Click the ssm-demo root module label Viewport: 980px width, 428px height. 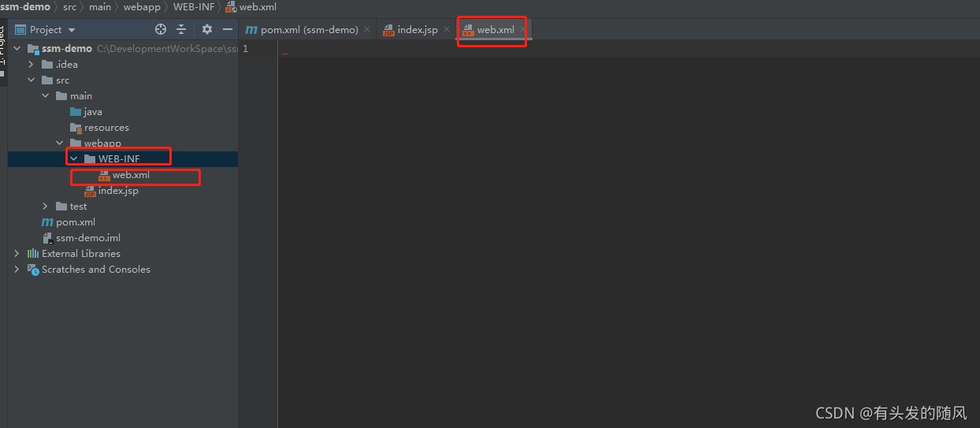[67, 48]
